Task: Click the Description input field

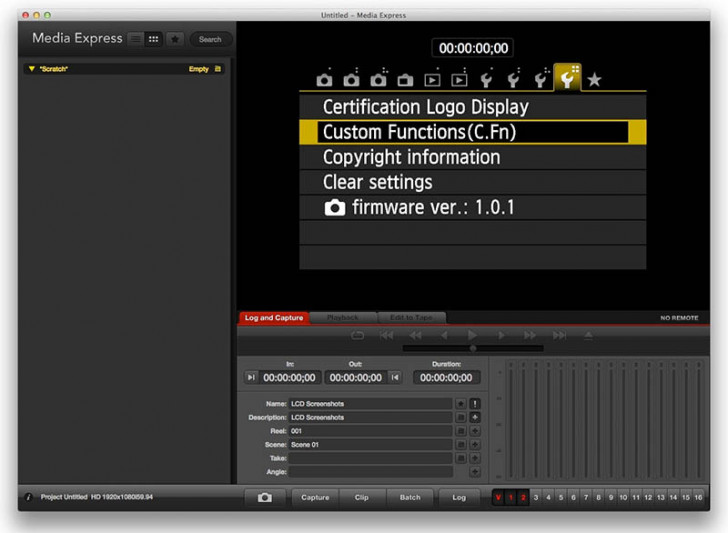Action: 370,417
